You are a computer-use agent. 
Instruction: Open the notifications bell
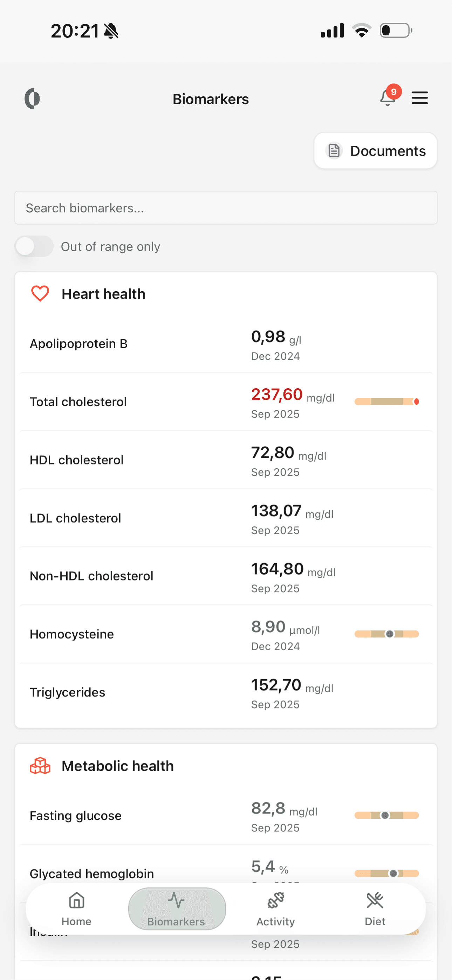387,98
